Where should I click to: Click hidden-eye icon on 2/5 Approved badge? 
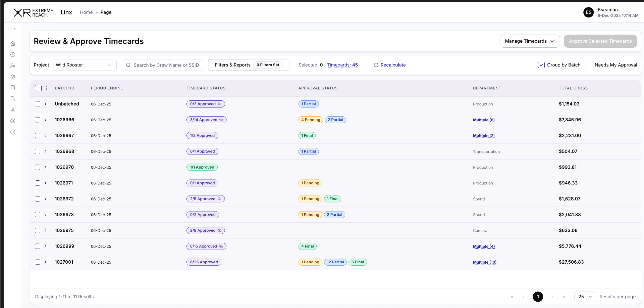pos(219,199)
